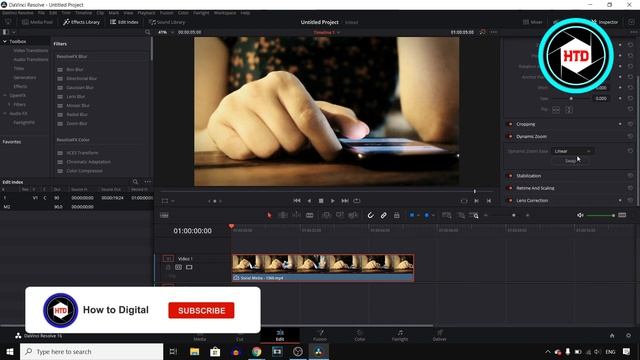Expand the OpenFX Filters tree item

tap(9, 104)
